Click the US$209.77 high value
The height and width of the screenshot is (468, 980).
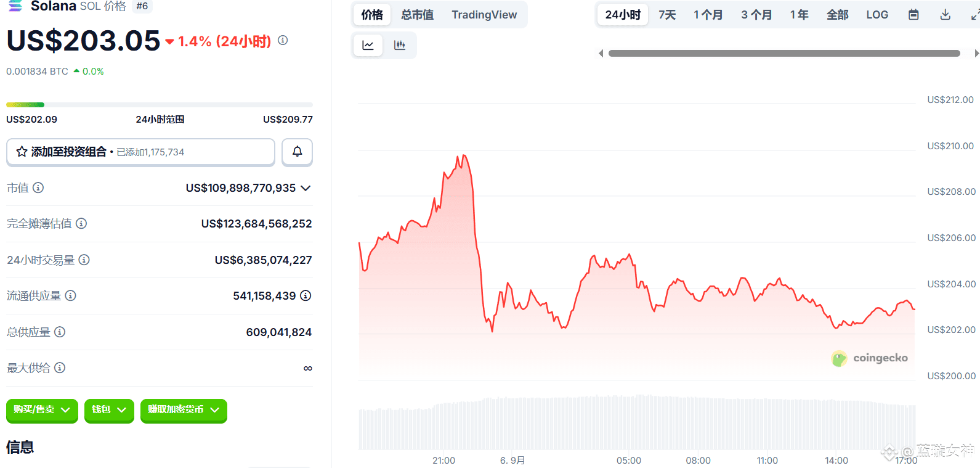(288, 120)
